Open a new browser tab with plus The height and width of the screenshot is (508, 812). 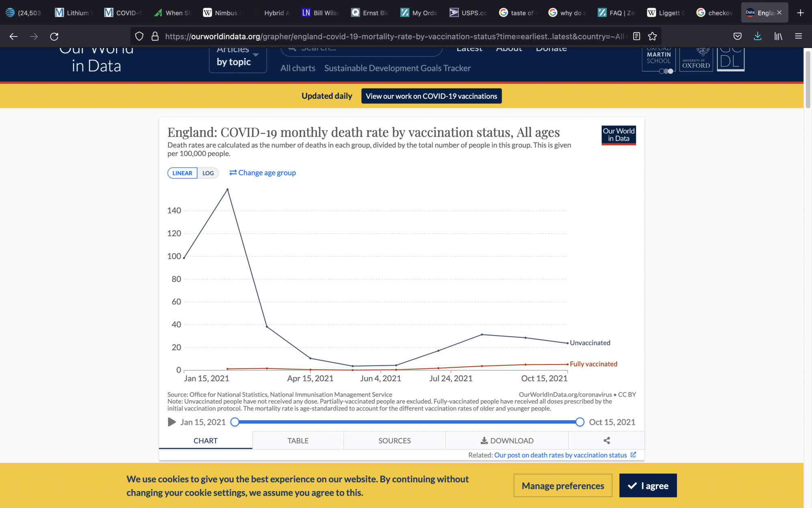click(x=800, y=13)
